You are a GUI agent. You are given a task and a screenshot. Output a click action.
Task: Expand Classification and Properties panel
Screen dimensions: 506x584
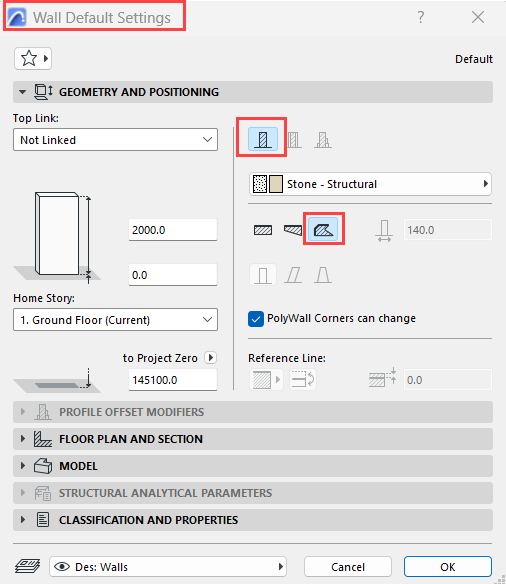point(253,520)
